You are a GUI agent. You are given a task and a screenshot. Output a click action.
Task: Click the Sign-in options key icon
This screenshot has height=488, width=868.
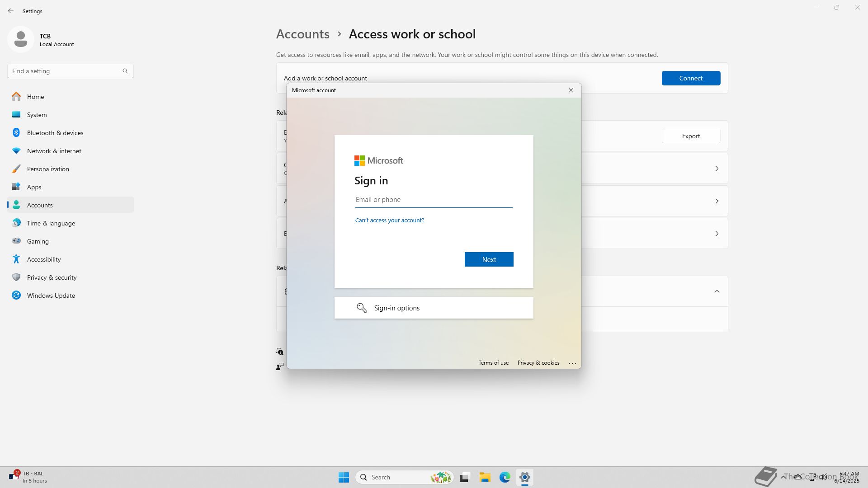coord(361,308)
